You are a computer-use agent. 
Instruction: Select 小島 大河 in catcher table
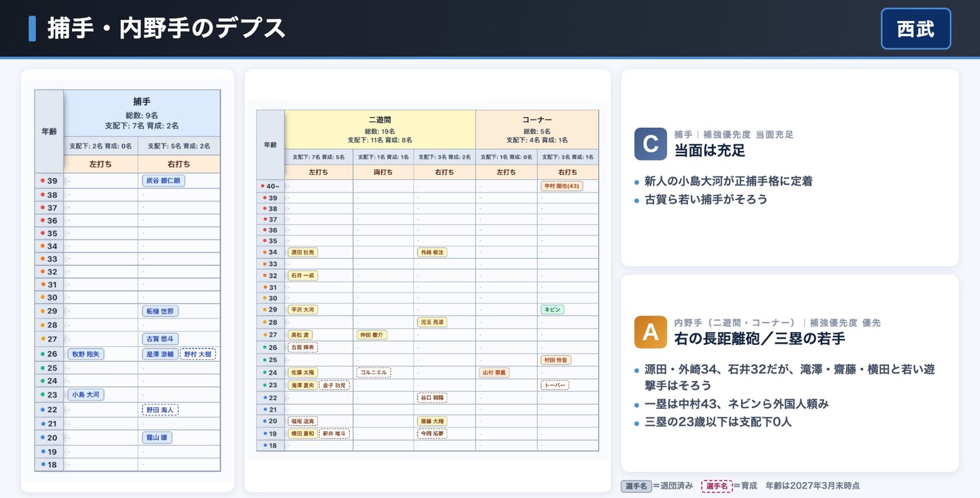pos(86,395)
